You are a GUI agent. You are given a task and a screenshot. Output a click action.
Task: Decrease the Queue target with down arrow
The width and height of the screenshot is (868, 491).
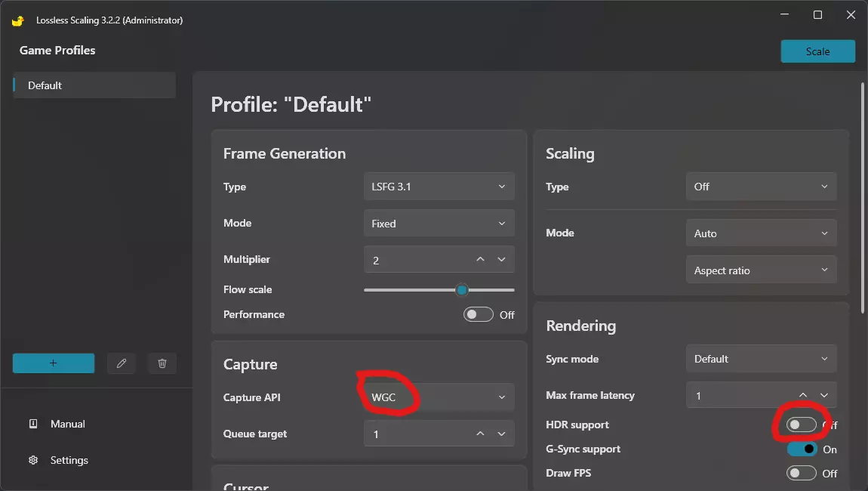point(501,434)
